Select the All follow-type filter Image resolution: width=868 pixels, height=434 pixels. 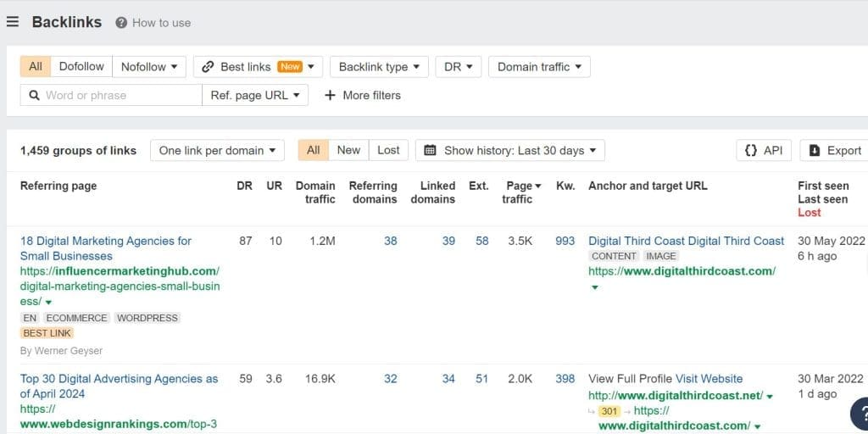[x=36, y=66]
